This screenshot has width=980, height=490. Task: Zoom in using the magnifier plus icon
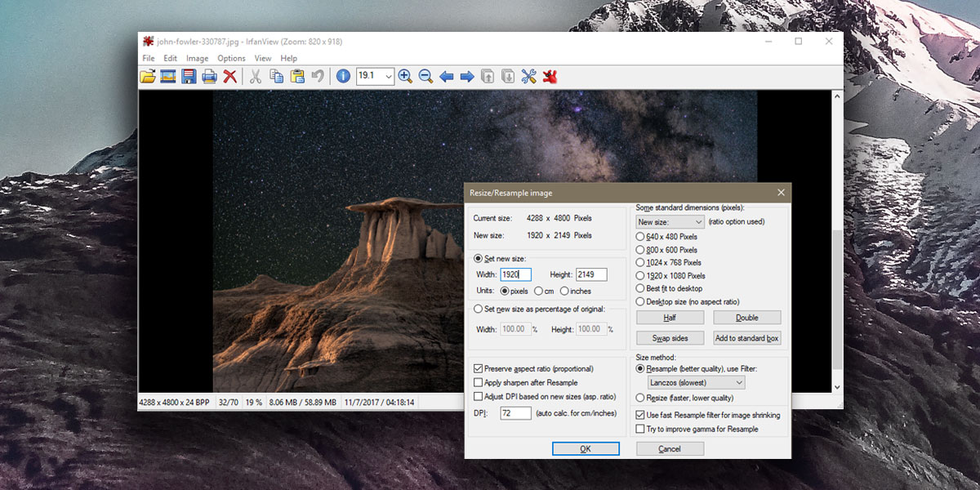(405, 76)
